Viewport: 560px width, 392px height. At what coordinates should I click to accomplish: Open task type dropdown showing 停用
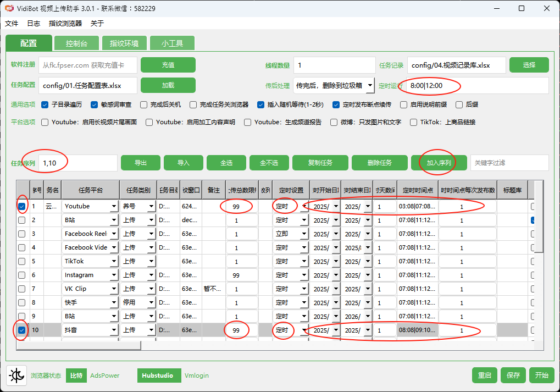[x=152, y=303]
